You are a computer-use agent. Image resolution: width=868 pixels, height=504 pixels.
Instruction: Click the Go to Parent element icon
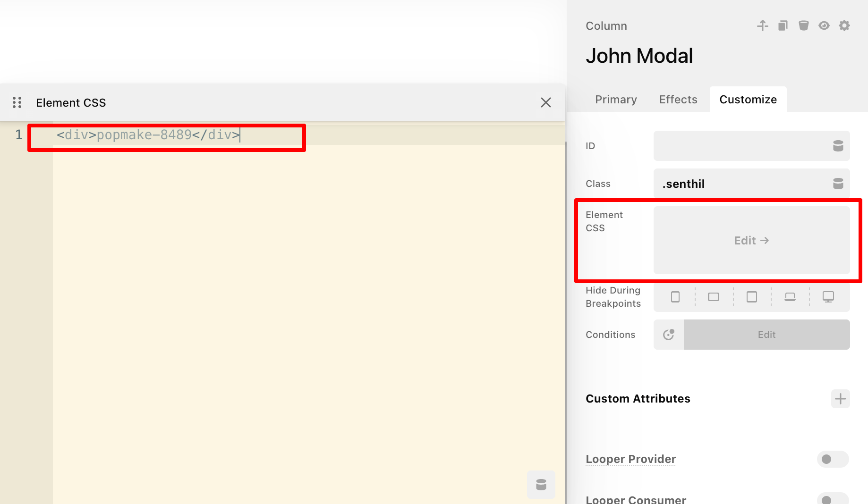point(762,25)
